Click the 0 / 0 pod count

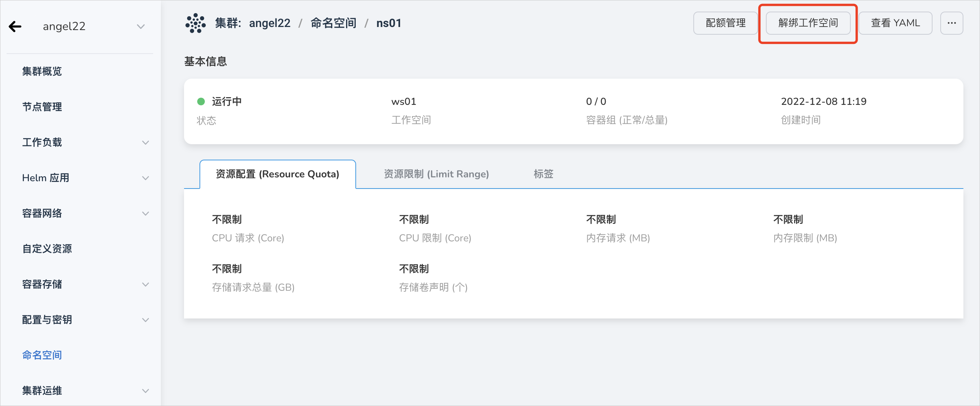(x=596, y=102)
